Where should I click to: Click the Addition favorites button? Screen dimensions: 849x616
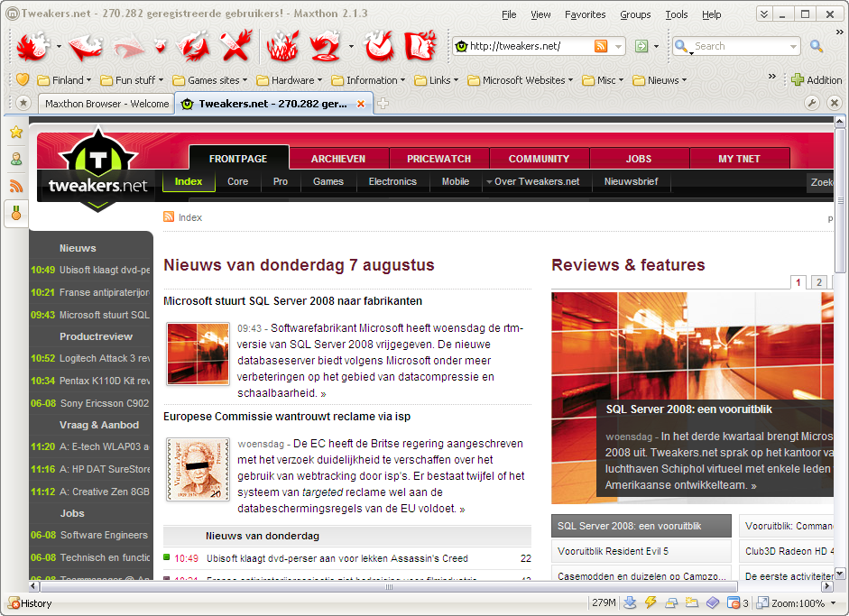[x=817, y=80]
